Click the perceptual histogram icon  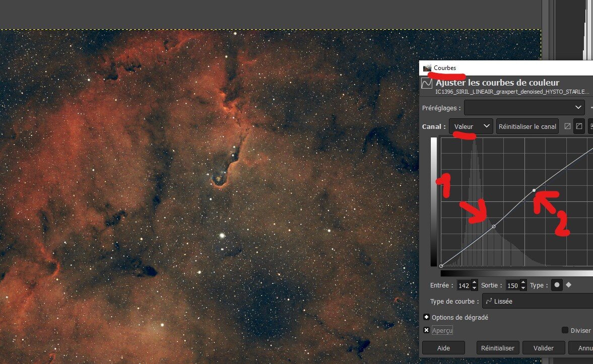579,126
